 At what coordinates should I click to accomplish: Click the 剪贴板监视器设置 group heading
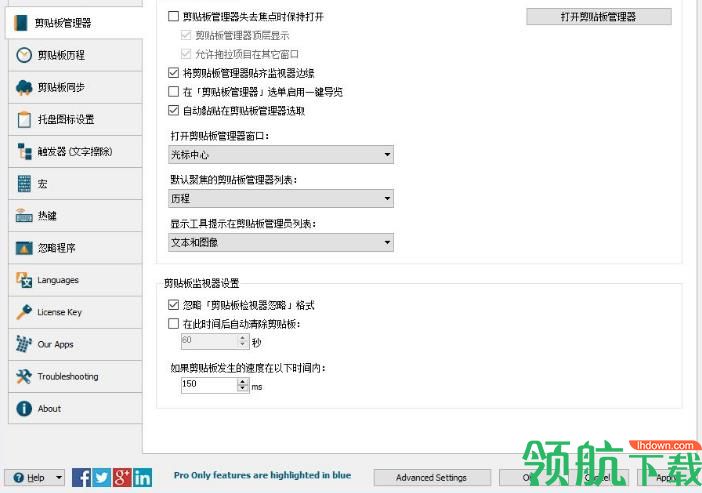pos(201,283)
